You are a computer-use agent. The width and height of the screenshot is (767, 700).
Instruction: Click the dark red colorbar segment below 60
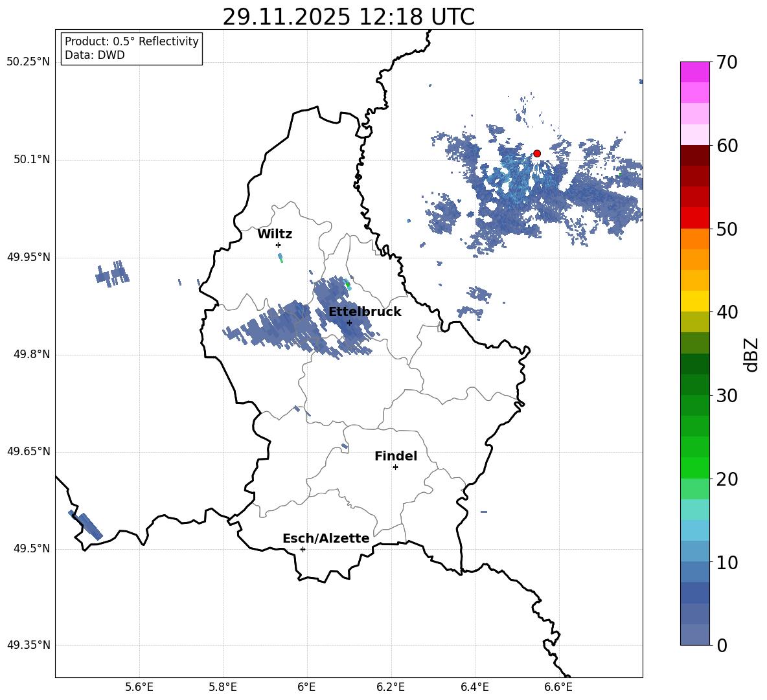(695, 155)
